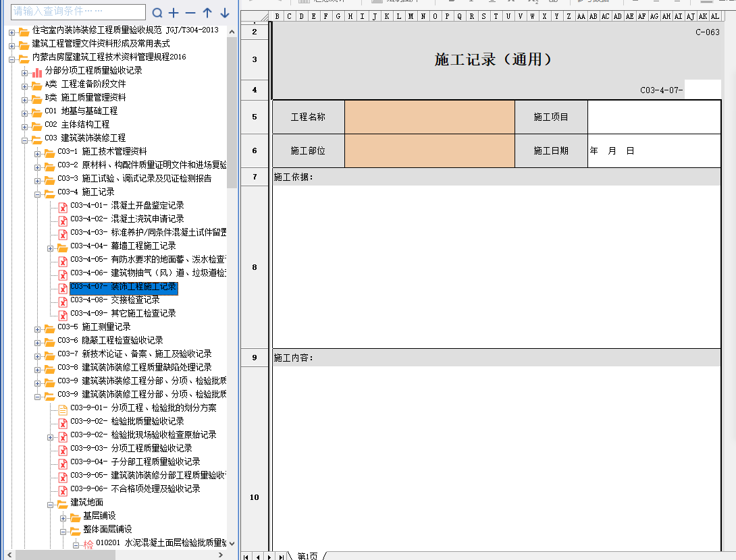The image size is (736, 560).
Task: Select C03-5 施工测量记录 folder
Action: tap(94, 327)
